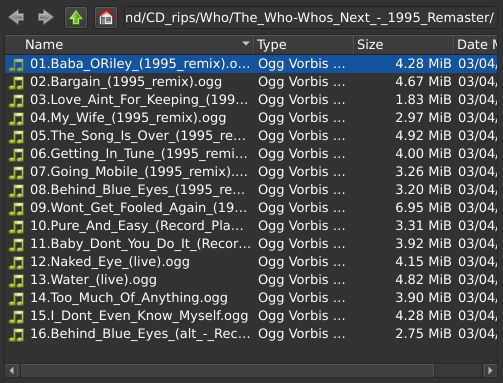Click music icon of 12.Naked_Eye file
503x383 pixels.
click(16, 262)
